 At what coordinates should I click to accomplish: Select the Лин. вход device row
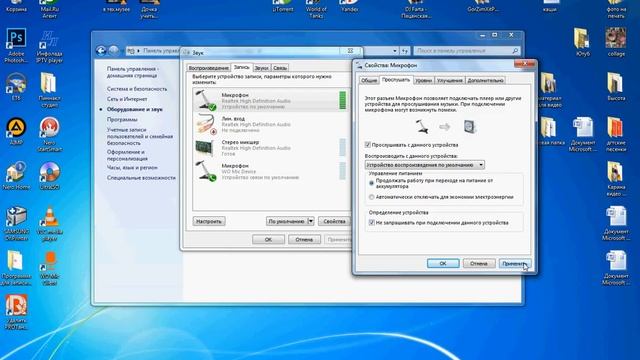tap(270, 124)
